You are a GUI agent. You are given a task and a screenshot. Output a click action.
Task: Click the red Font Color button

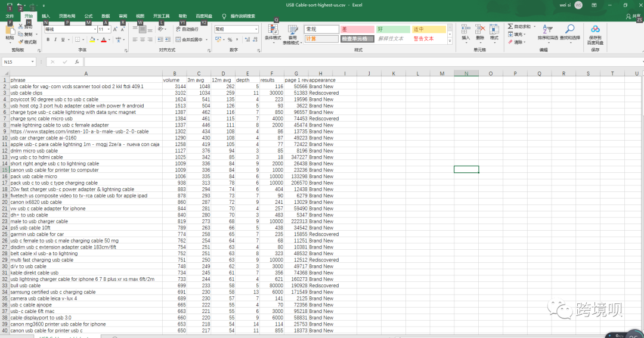[x=104, y=40]
